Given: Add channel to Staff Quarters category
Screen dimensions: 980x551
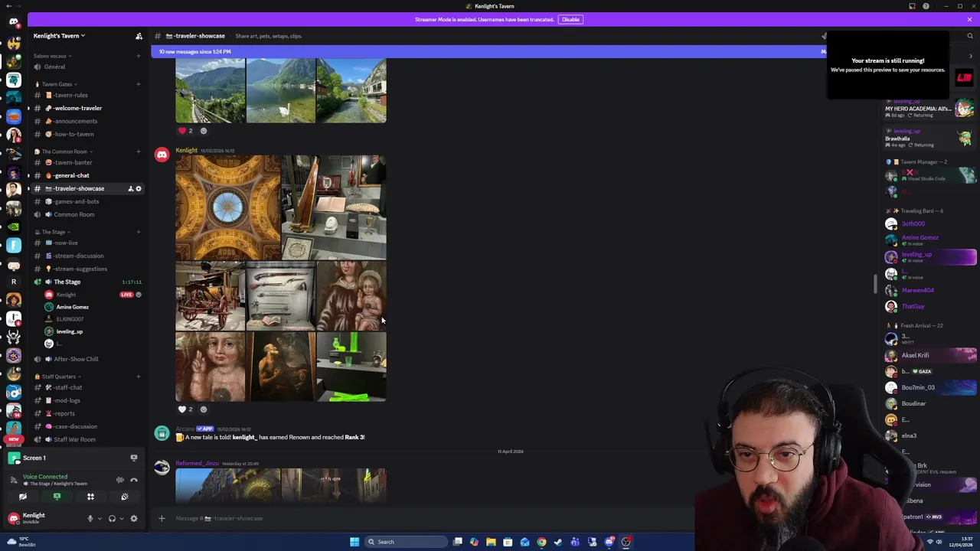Looking at the screenshot, I should point(139,377).
